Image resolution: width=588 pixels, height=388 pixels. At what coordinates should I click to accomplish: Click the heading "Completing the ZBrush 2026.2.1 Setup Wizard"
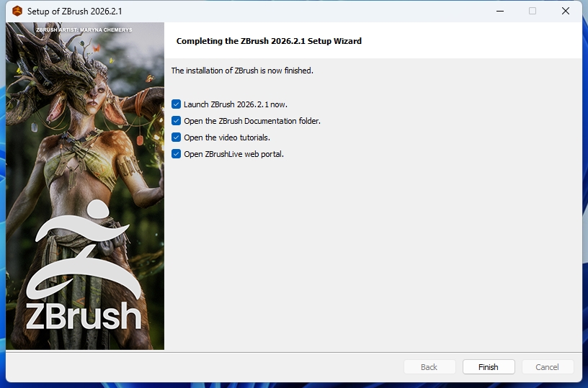tap(269, 41)
